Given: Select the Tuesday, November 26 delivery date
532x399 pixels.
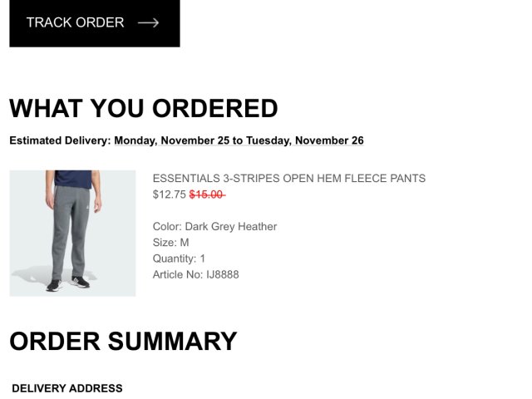Looking at the screenshot, I should coord(304,140).
